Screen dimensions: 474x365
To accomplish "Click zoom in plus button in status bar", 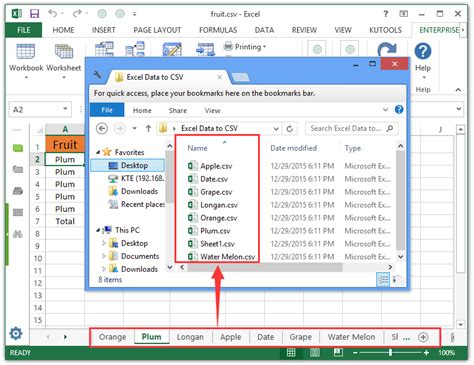I will point(426,353).
